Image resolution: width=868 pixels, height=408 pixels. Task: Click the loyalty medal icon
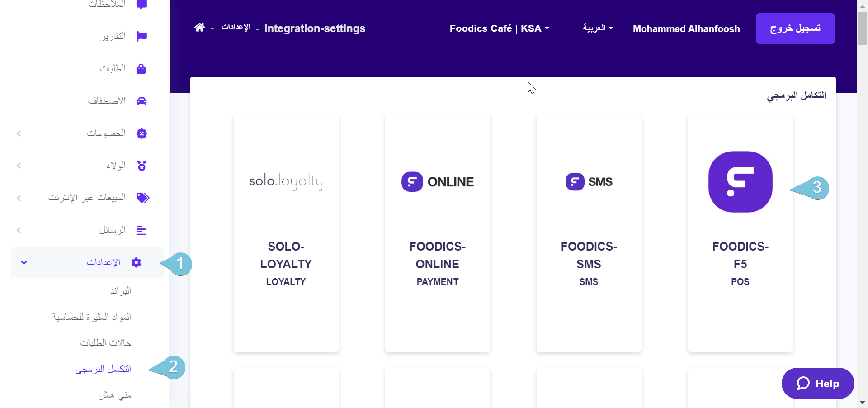click(142, 166)
